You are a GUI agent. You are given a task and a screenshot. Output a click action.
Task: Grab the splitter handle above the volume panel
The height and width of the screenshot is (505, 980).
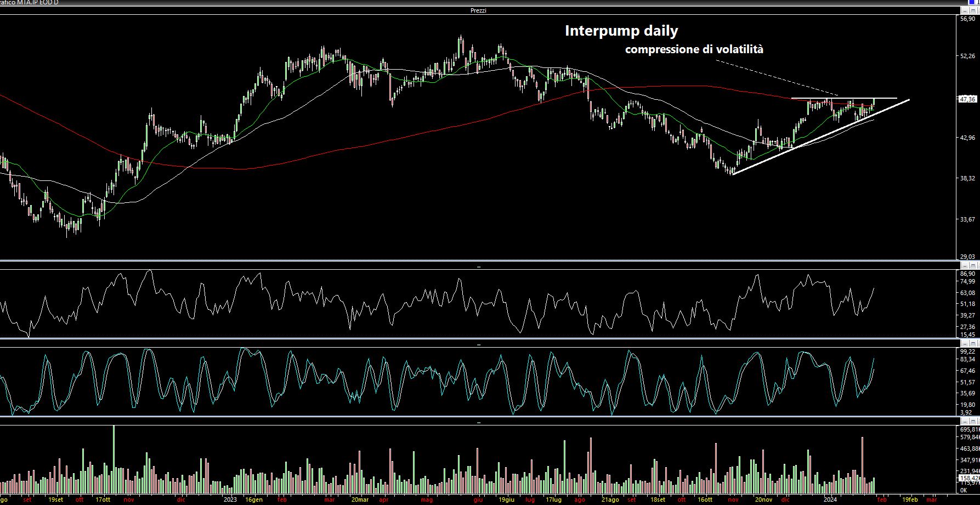479,423
